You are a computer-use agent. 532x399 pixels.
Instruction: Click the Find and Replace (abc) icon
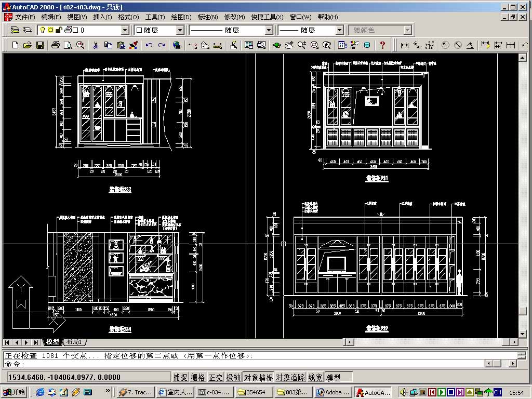[x=81, y=45]
